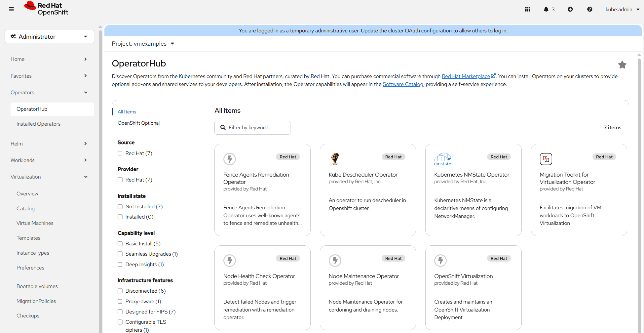
Task: Open Installed Operators in sidebar
Action: (38, 124)
